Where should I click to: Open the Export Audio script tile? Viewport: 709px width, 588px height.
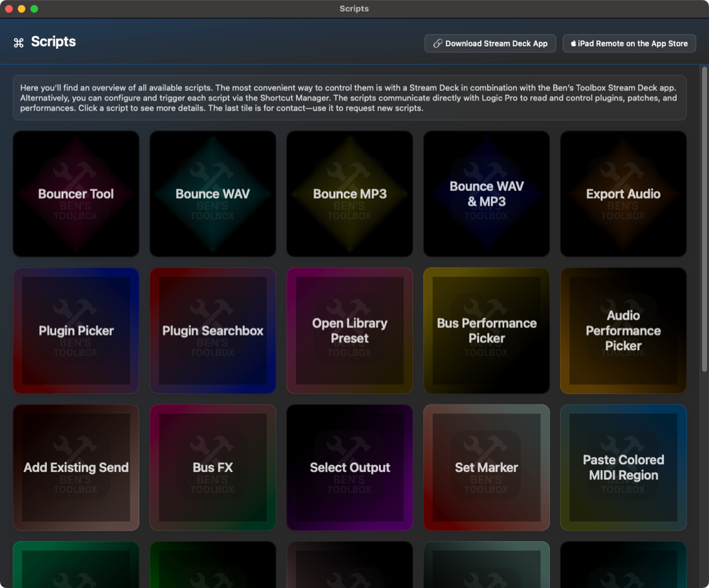[623, 194]
